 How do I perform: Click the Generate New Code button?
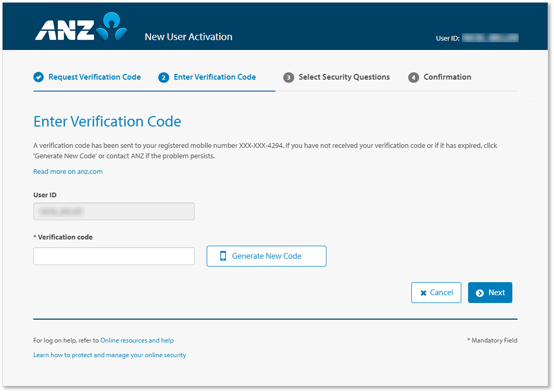point(266,256)
